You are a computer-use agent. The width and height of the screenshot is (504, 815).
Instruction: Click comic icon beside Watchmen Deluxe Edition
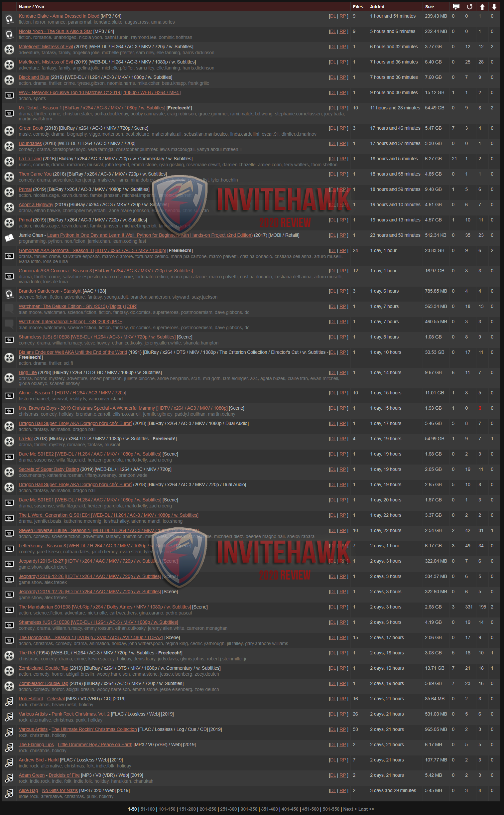(9, 309)
